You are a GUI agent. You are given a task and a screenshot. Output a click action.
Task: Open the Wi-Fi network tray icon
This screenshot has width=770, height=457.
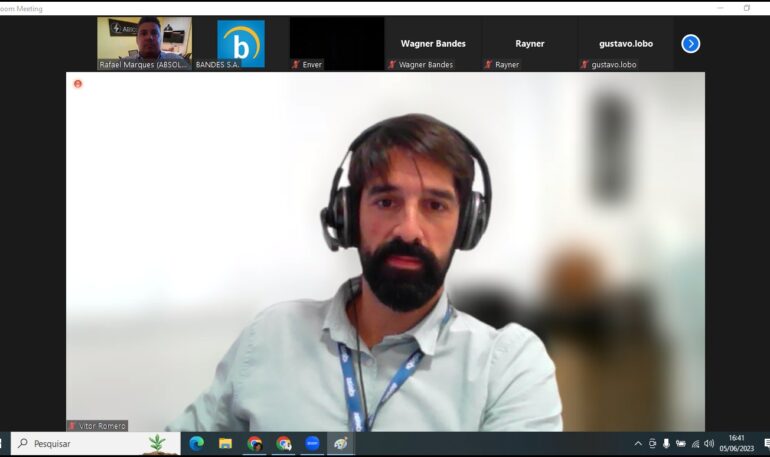click(x=695, y=443)
